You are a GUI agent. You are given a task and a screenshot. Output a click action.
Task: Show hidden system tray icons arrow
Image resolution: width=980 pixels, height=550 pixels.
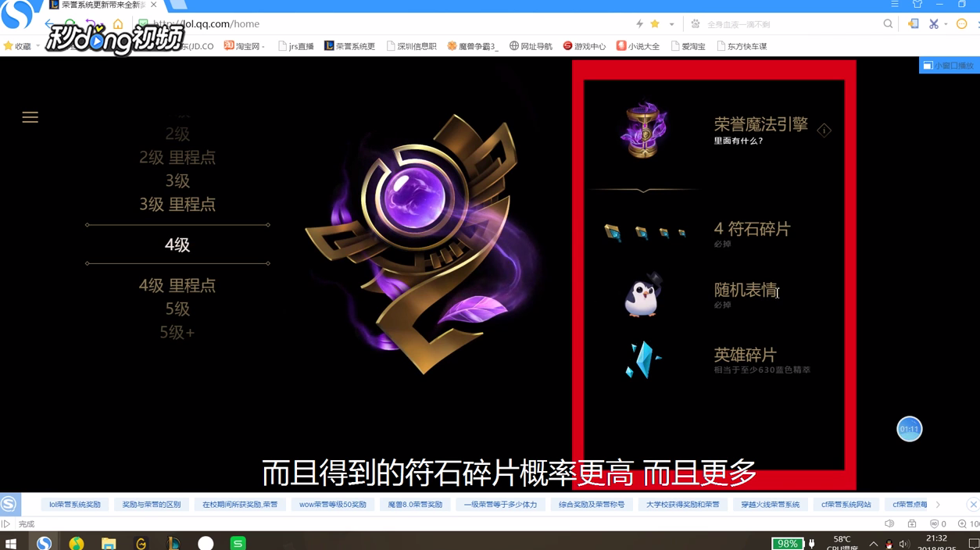[x=873, y=544]
